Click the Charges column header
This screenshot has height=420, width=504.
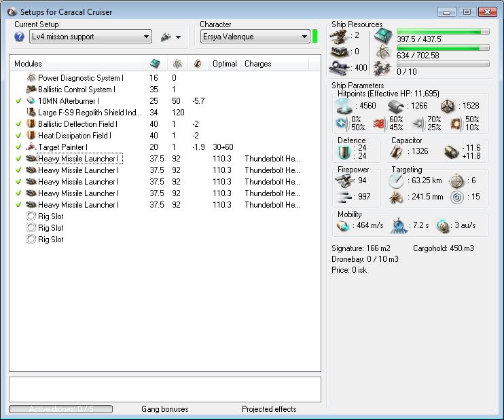(274, 64)
